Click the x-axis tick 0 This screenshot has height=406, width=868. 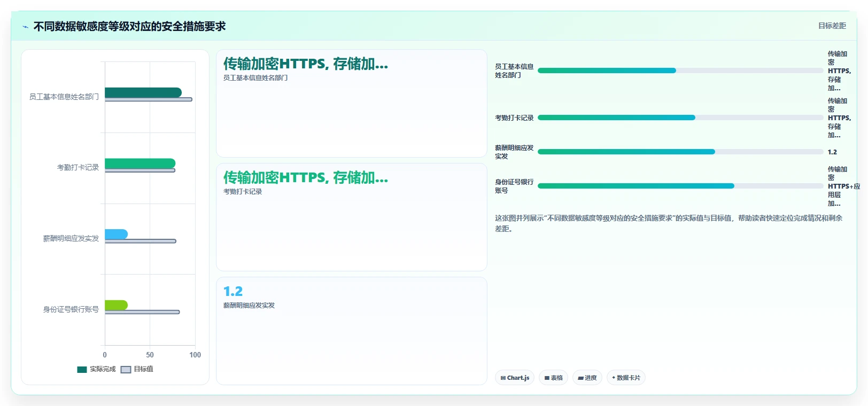105,355
